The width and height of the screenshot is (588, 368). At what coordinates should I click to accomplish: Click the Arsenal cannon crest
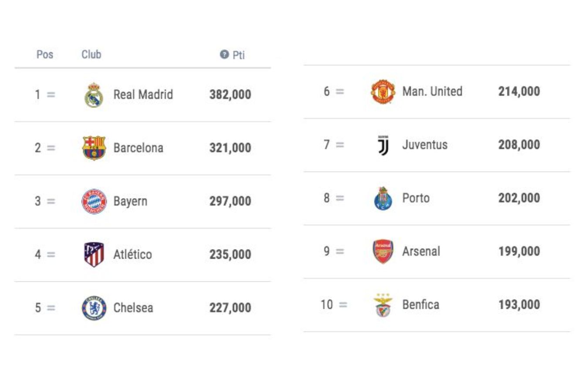[383, 251]
